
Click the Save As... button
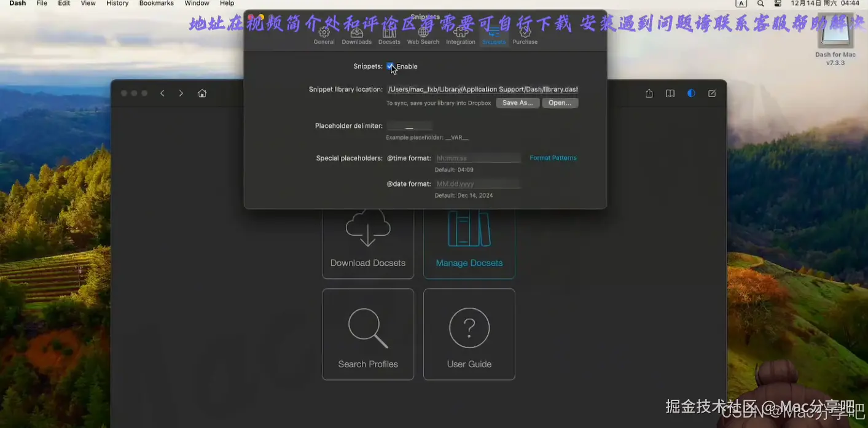(x=518, y=103)
